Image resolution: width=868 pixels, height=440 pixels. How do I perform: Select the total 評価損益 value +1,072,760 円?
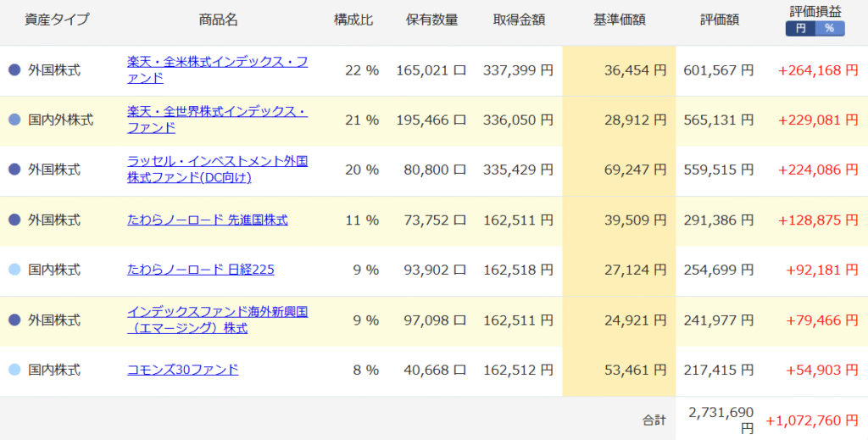812,421
